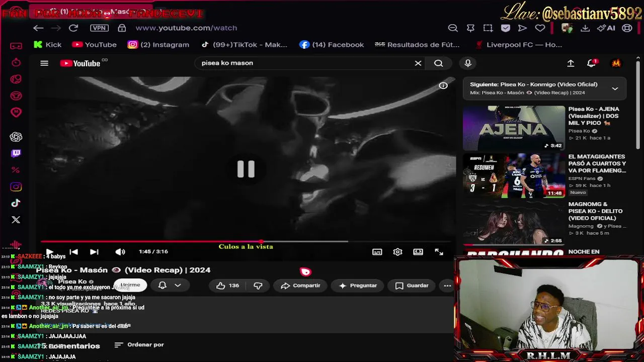Open the YouTube bookmark in bookmarks bar
Image resolution: width=644 pixels, height=362 pixels.
pos(94,45)
